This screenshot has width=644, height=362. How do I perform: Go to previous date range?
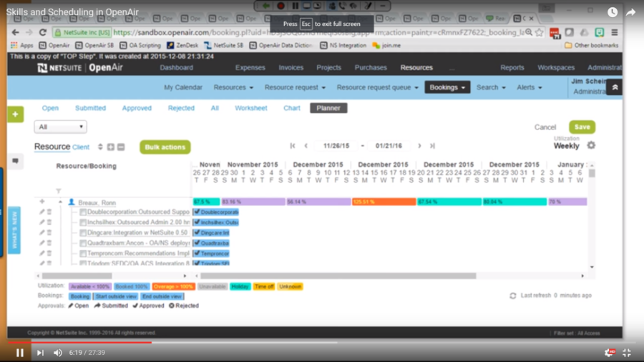[x=306, y=146]
